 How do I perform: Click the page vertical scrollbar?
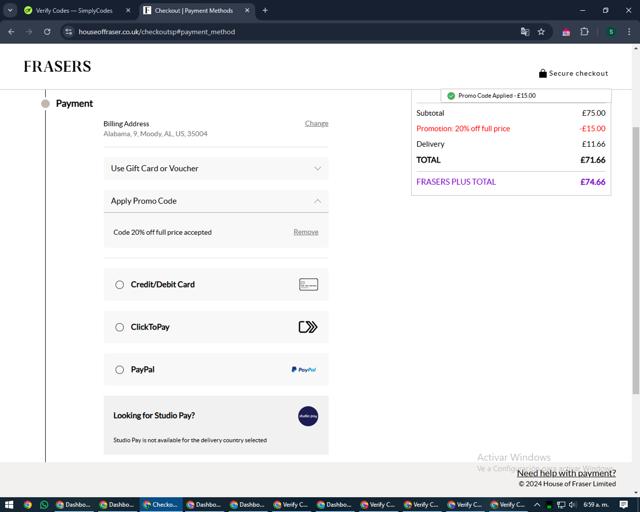tap(636, 260)
